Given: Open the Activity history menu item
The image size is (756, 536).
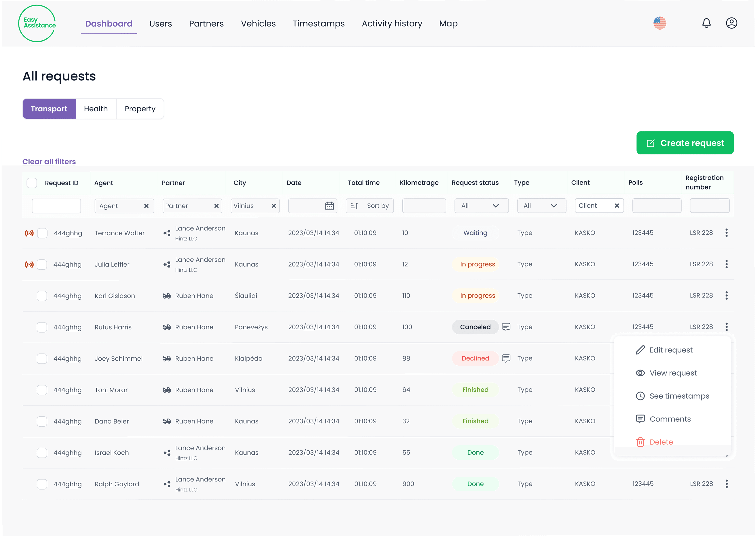Looking at the screenshot, I should (392, 23).
